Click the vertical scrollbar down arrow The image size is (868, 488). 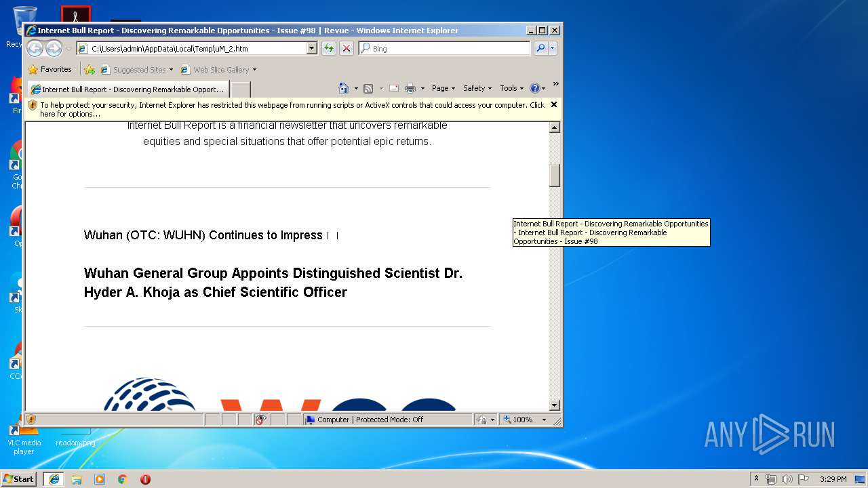tap(554, 405)
